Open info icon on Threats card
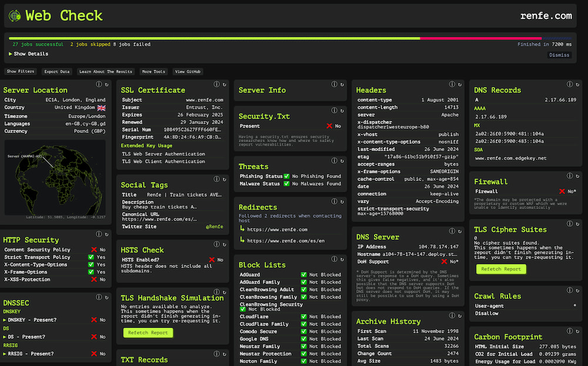Image resolution: width=588 pixels, height=366 pixels. click(334, 161)
